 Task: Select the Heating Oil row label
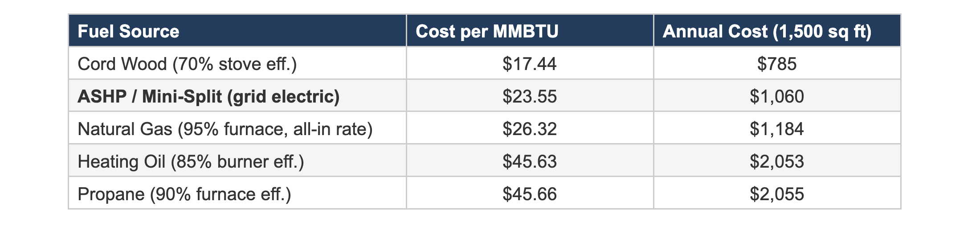click(x=191, y=161)
